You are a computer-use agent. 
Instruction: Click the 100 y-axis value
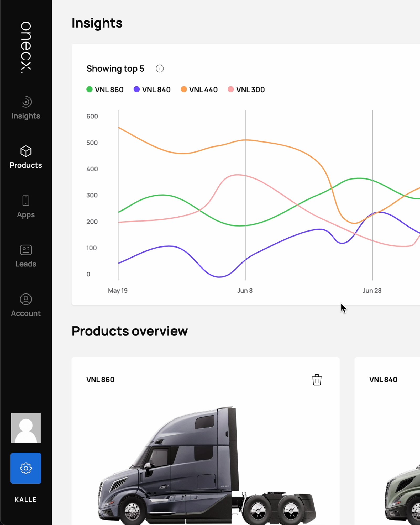[x=92, y=248]
